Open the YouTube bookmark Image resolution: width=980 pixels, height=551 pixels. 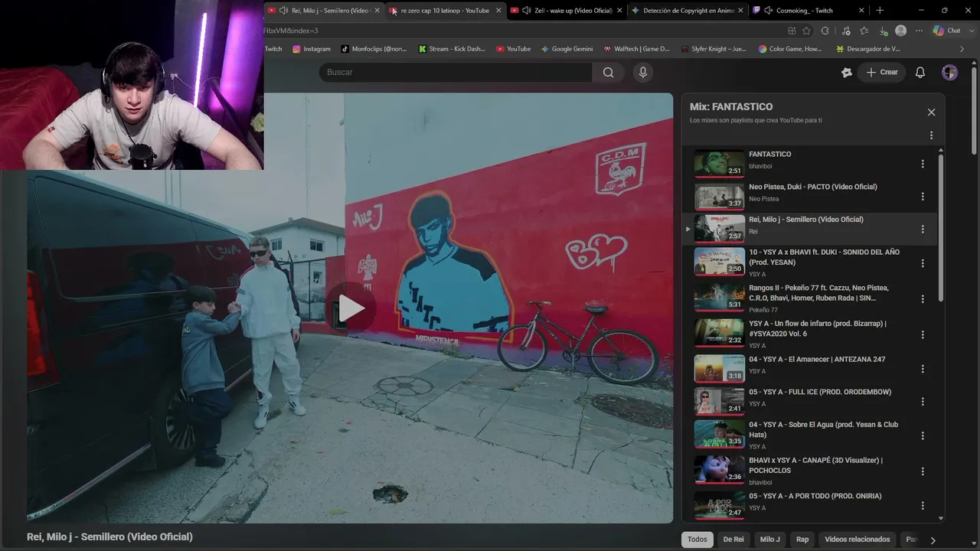(514, 49)
